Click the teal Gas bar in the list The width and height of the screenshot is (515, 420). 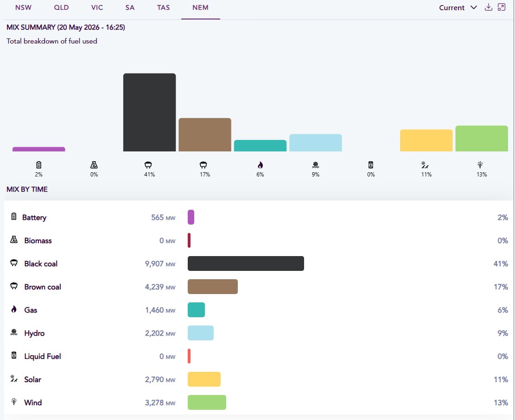click(196, 310)
